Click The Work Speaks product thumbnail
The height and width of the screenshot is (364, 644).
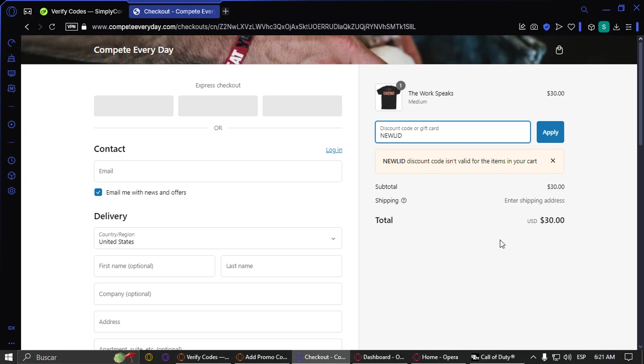(x=389, y=97)
